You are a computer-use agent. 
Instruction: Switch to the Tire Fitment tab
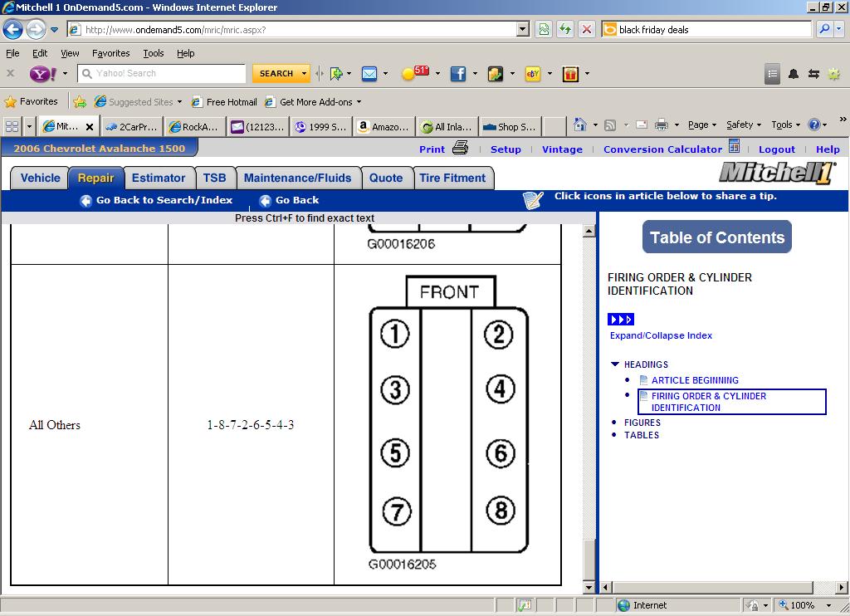point(452,178)
